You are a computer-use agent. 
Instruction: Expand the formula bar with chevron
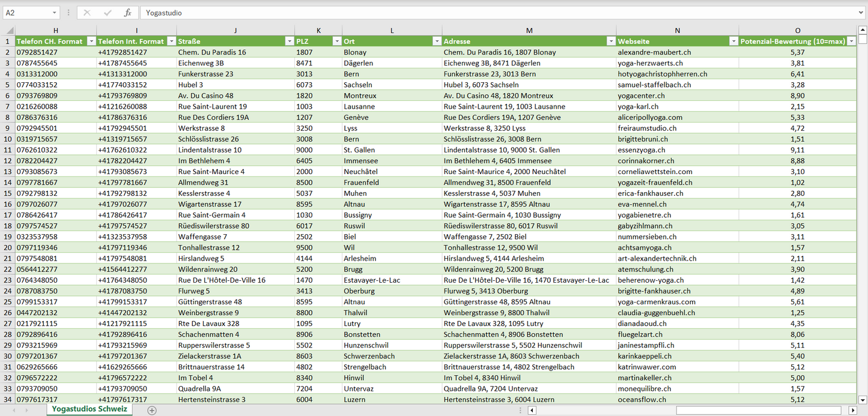861,13
